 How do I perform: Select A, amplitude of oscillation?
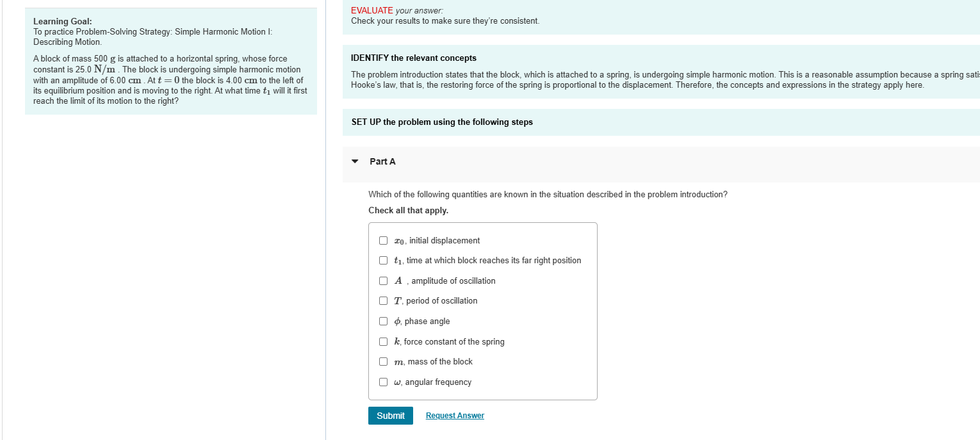383,281
